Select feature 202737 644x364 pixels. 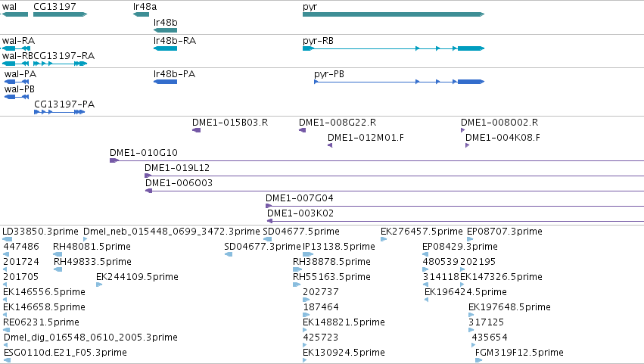[306, 300]
